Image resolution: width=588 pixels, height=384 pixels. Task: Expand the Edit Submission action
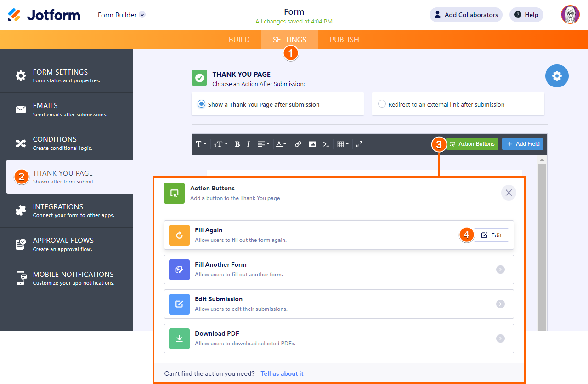(500, 304)
